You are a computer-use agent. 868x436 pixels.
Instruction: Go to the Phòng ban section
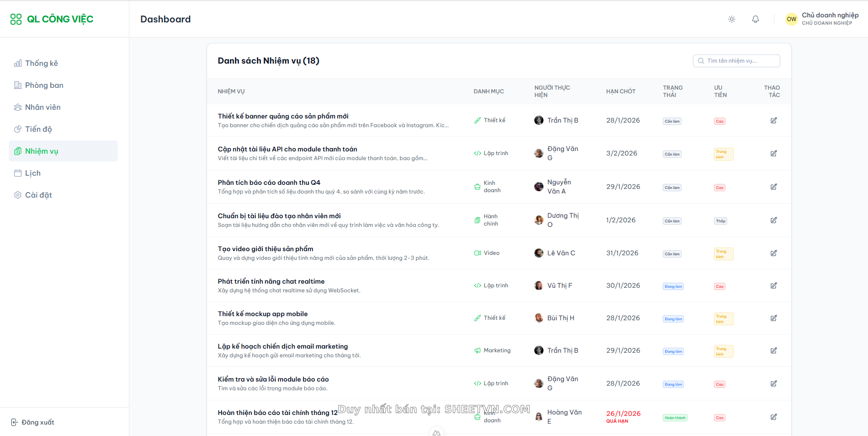(44, 85)
